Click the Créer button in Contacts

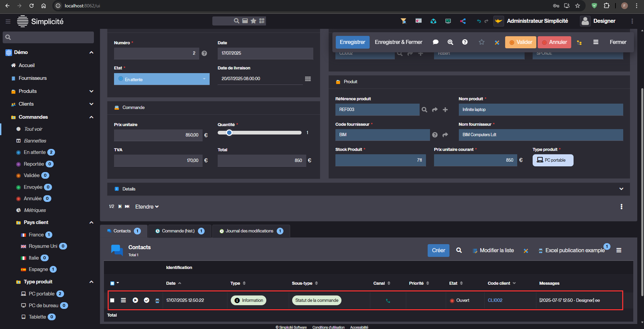coord(438,251)
